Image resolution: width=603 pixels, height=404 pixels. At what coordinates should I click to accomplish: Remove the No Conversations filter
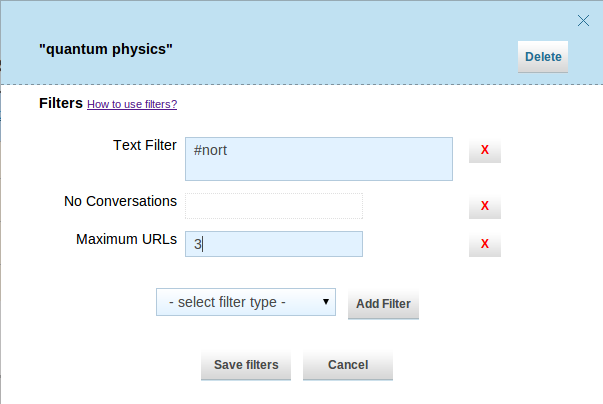(485, 206)
